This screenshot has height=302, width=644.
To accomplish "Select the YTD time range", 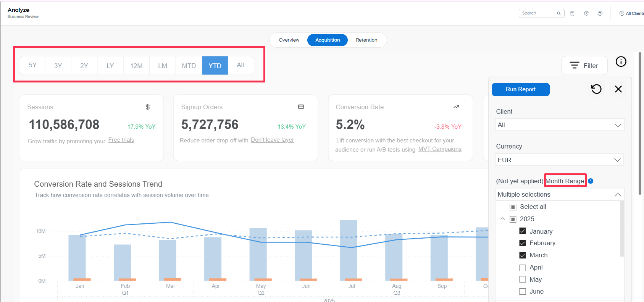I will (215, 65).
